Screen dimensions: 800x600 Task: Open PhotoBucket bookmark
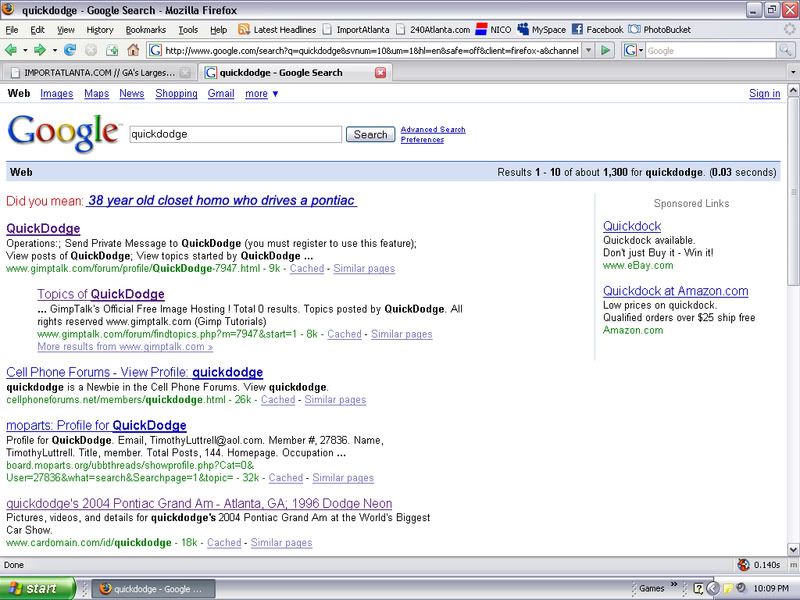pos(660,30)
